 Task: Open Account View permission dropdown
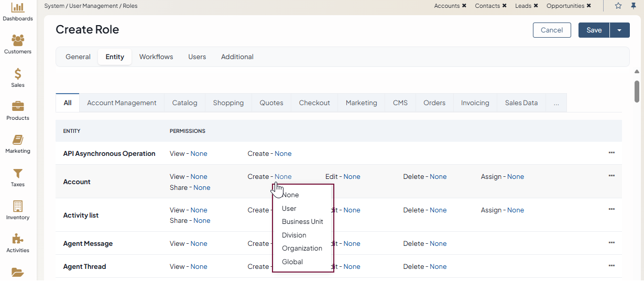point(199,177)
